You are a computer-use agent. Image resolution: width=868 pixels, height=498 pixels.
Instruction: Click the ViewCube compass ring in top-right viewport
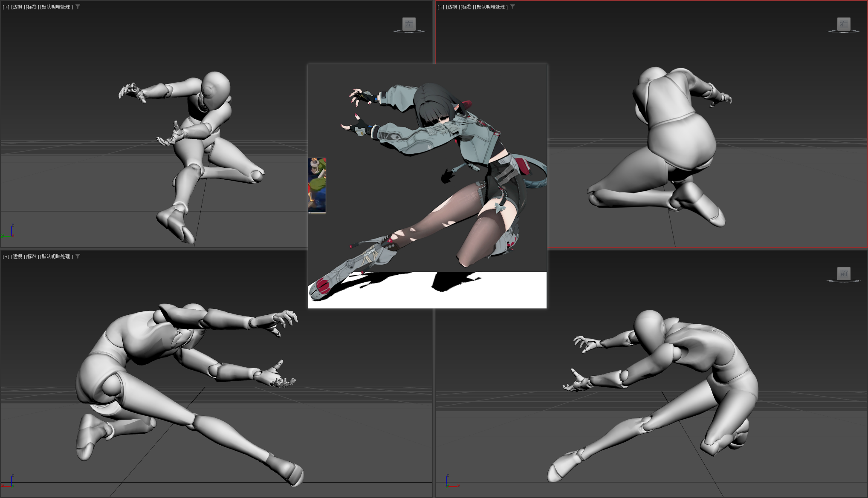point(843,32)
